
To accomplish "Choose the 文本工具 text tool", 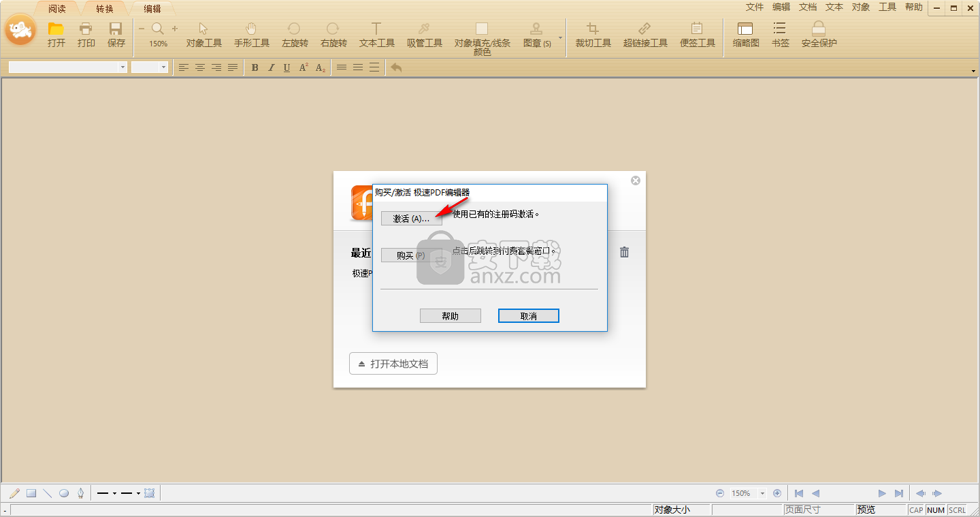I will click(x=377, y=34).
